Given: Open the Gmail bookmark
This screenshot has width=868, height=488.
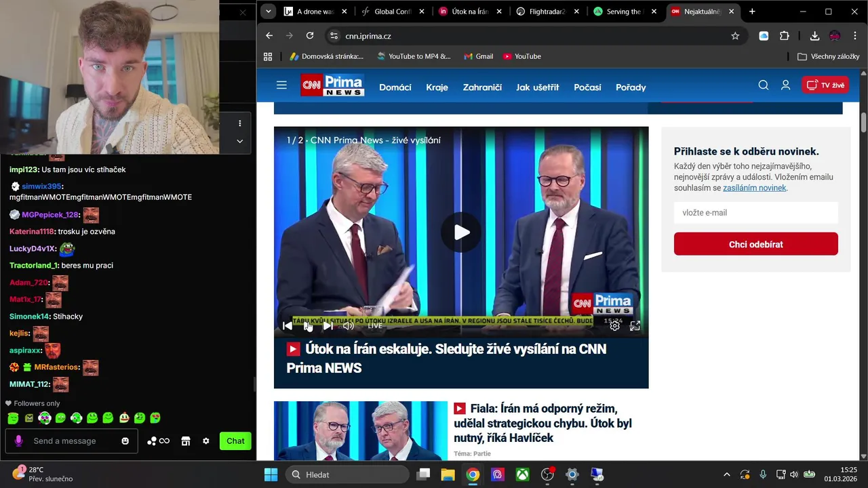Looking at the screenshot, I should coord(479,56).
